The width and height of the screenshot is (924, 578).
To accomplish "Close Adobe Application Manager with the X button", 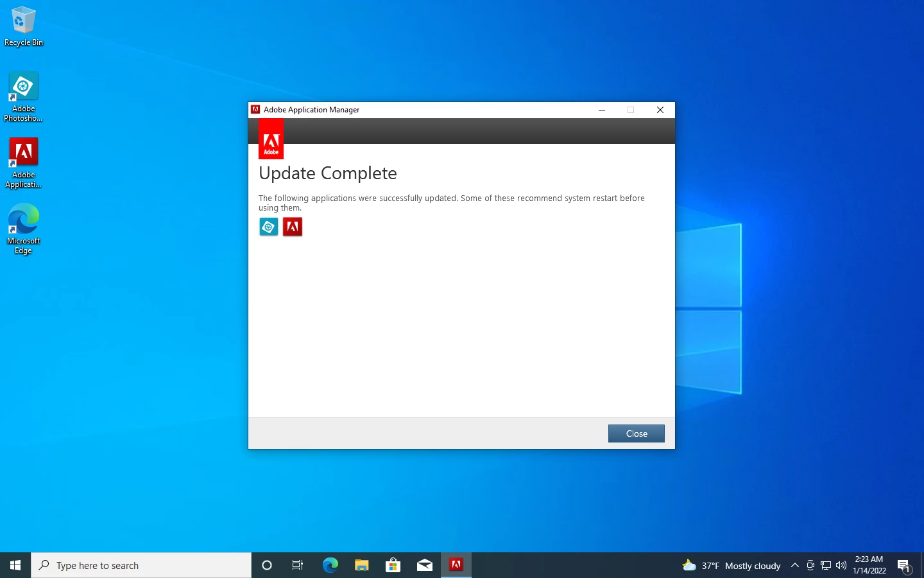I will point(660,110).
